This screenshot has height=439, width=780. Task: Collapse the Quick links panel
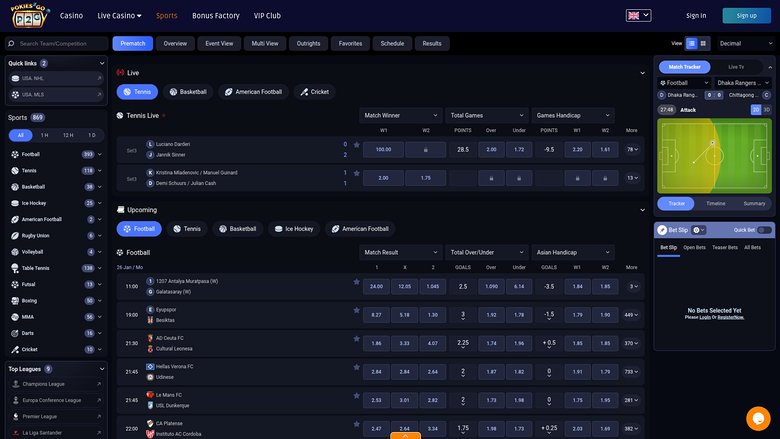[x=101, y=64]
